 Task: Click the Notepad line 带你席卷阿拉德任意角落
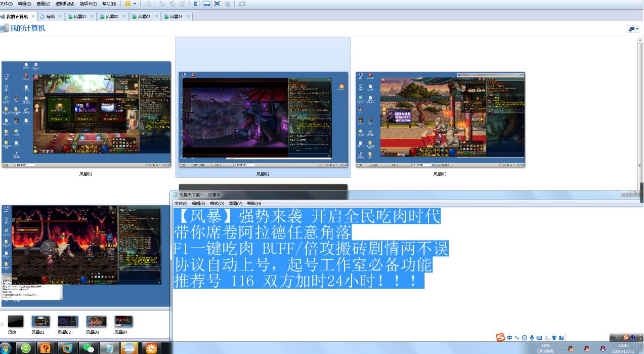pyautogui.click(x=263, y=232)
